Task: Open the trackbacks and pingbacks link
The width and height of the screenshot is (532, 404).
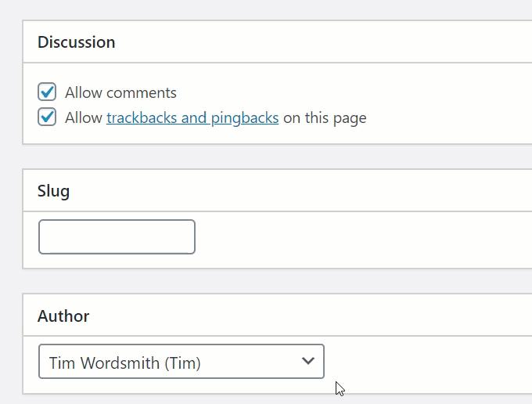Action: pyautogui.click(x=192, y=117)
